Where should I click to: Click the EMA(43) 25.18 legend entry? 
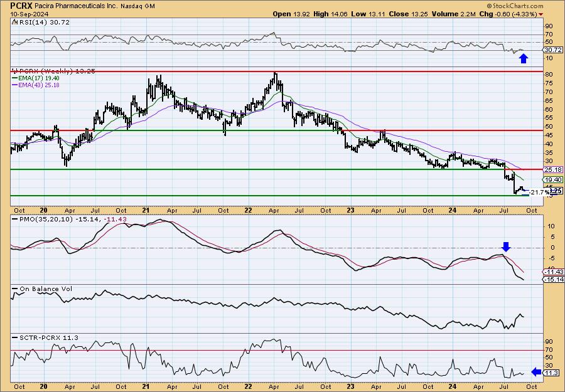[x=36, y=85]
